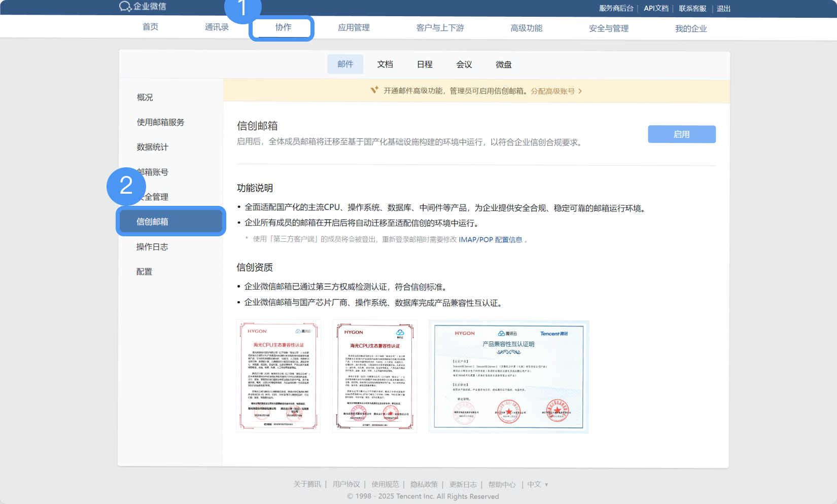Viewport: 837px width, 504px height.
Task: View 产品兼容性互认证明 certificate thumbnail
Action: 508,377
